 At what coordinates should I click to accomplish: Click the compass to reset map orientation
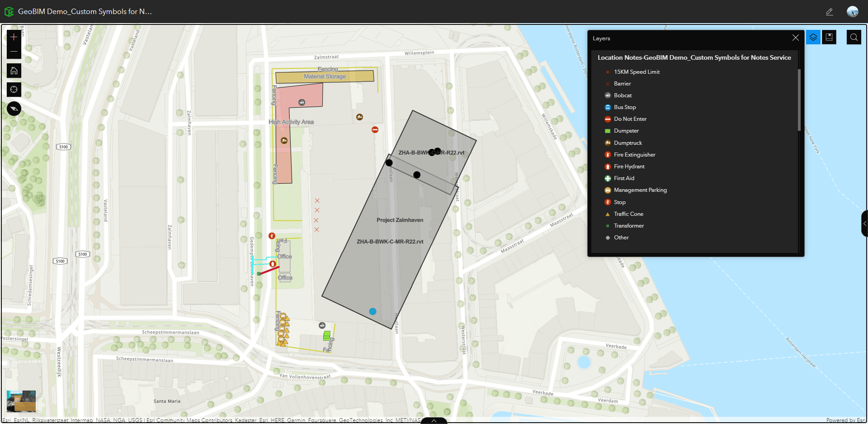14,109
